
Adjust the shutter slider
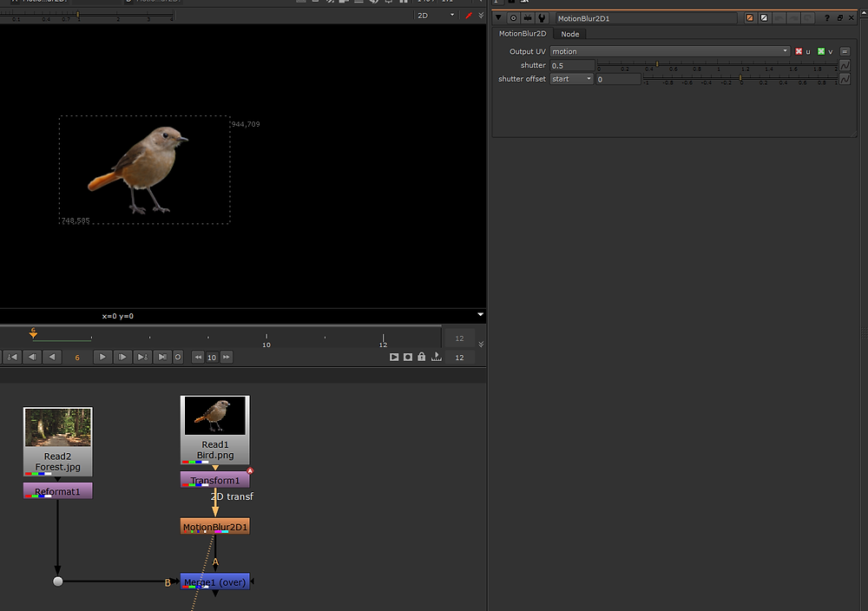[718, 65]
